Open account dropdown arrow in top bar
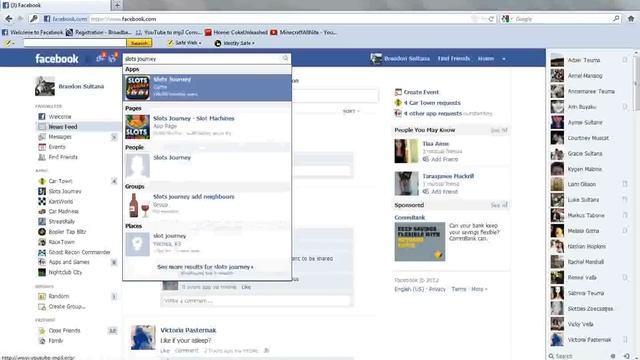 (x=504, y=59)
